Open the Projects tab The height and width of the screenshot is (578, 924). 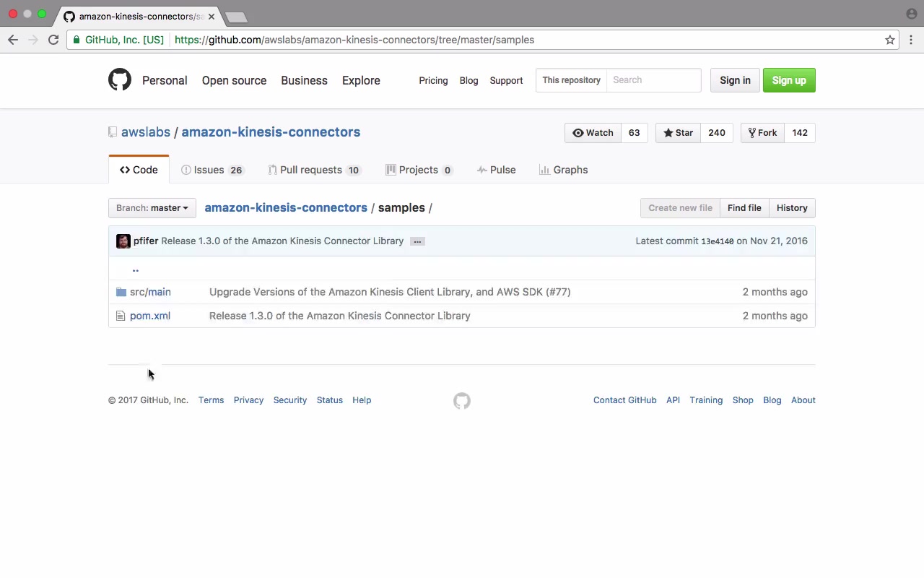point(419,170)
